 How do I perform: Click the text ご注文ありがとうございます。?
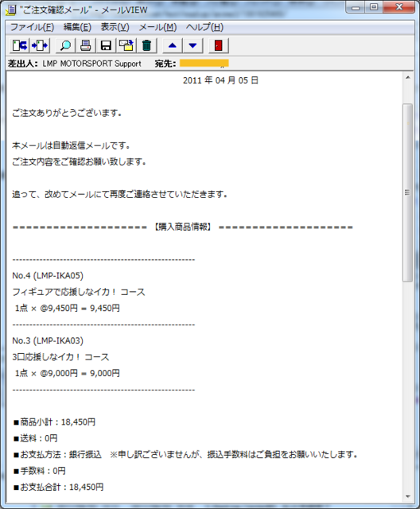(67, 113)
